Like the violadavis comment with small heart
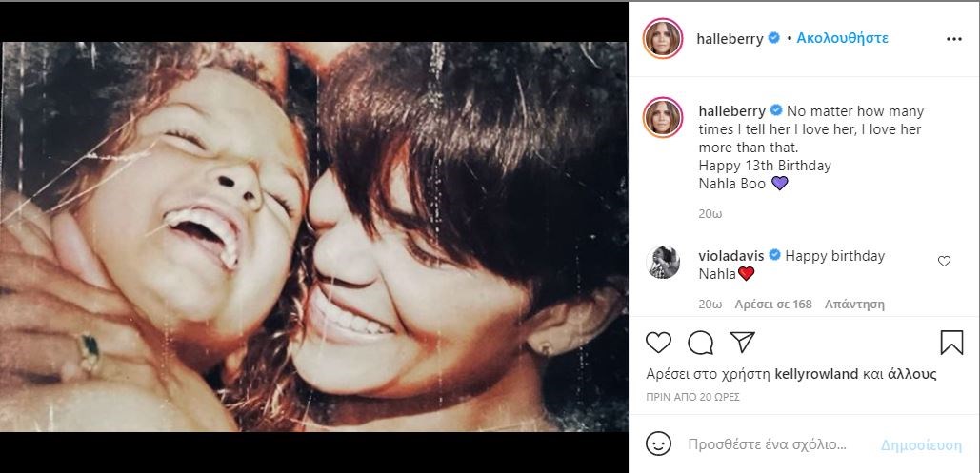The height and width of the screenshot is (473, 980). click(945, 261)
